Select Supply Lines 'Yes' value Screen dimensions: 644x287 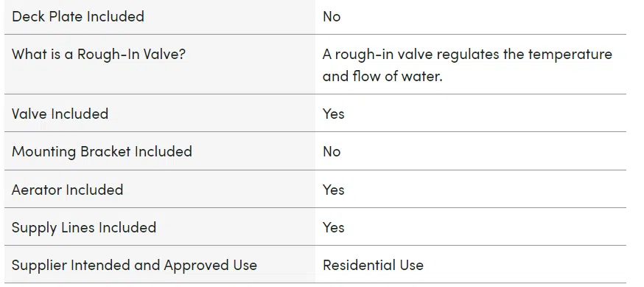[x=334, y=227]
